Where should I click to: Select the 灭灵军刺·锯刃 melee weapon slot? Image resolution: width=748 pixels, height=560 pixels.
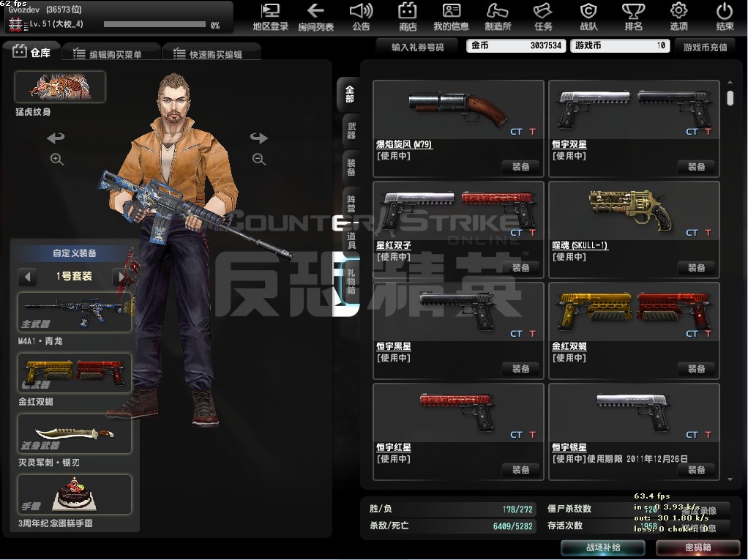tap(75, 433)
